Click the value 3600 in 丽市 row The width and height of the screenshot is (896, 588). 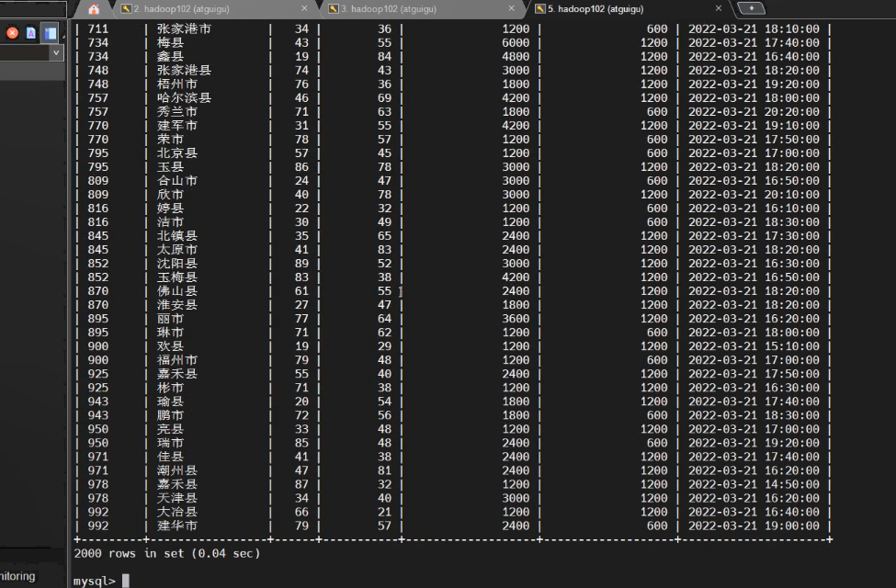pos(516,318)
